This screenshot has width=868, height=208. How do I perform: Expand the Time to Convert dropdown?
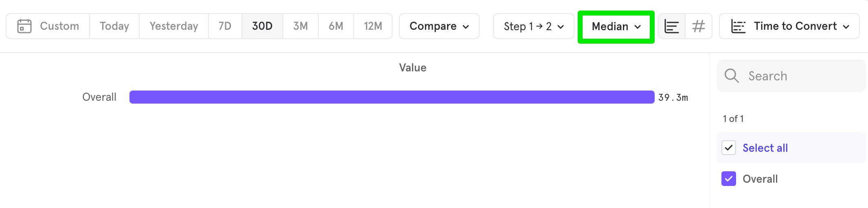pyautogui.click(x=789, y=27)
